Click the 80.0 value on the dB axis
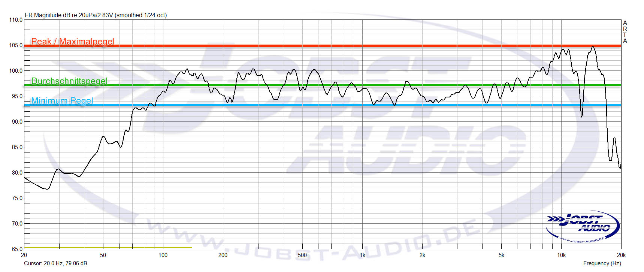The width and height of the screenshot is (644, 272). 17,173
